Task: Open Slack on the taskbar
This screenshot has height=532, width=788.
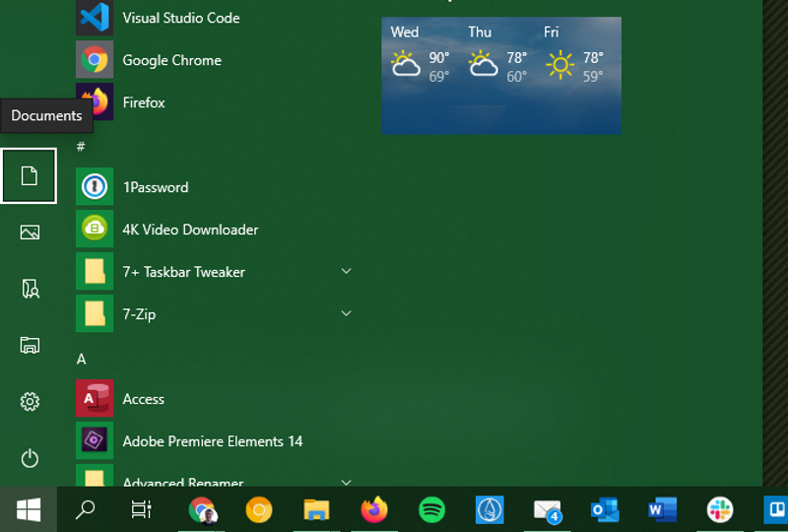Action: pos(720,509)
